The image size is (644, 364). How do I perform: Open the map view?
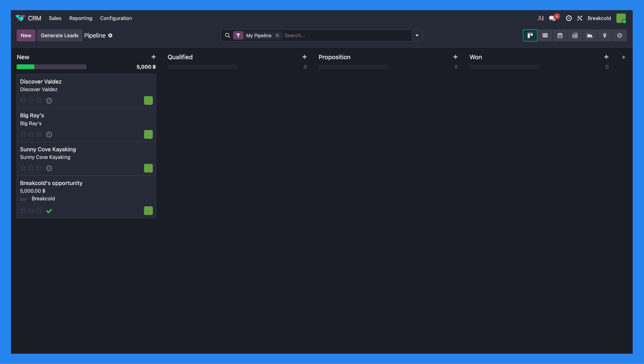point(604,35)
